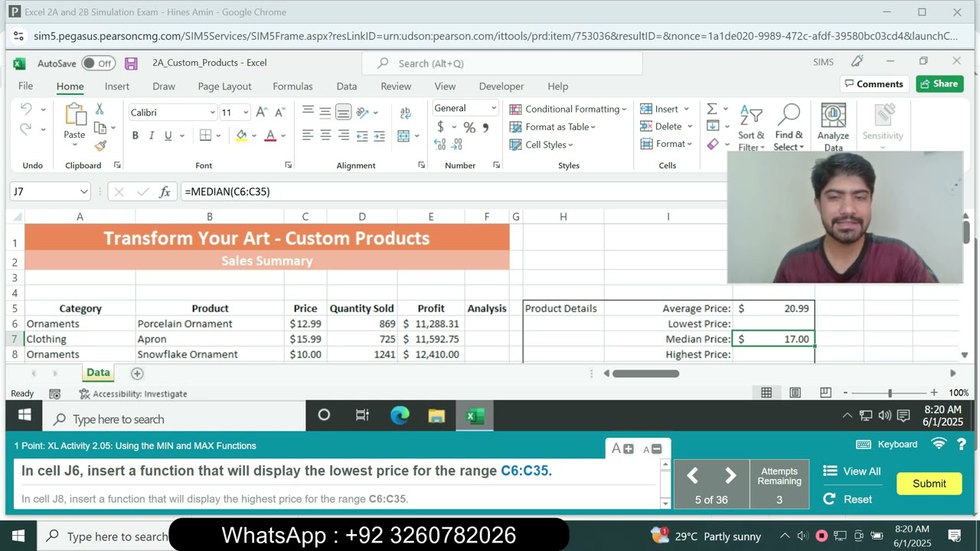Click the Percent Style icon
This screenshot has height=551, width=980.
coord(469,127)
